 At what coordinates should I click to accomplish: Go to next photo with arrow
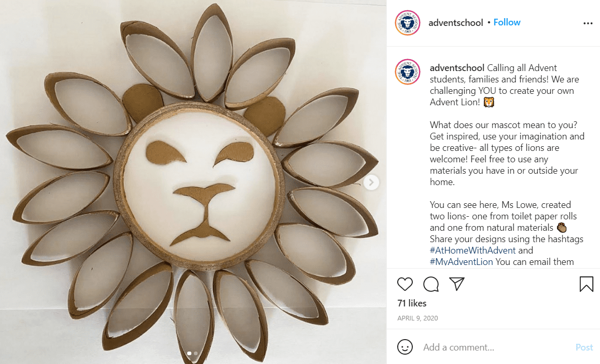click(x=371, y=182)
